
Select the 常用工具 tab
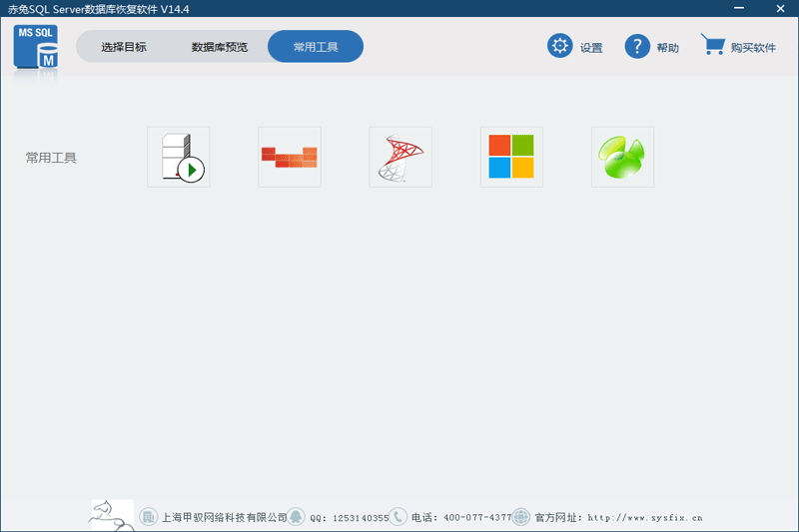point(316,47)
